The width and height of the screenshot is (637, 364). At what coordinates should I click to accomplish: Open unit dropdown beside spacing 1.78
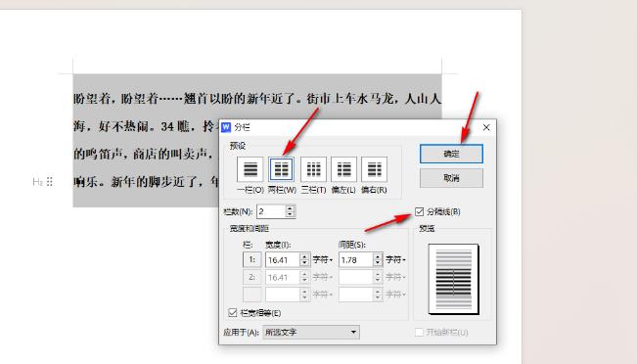pos(395,259)
